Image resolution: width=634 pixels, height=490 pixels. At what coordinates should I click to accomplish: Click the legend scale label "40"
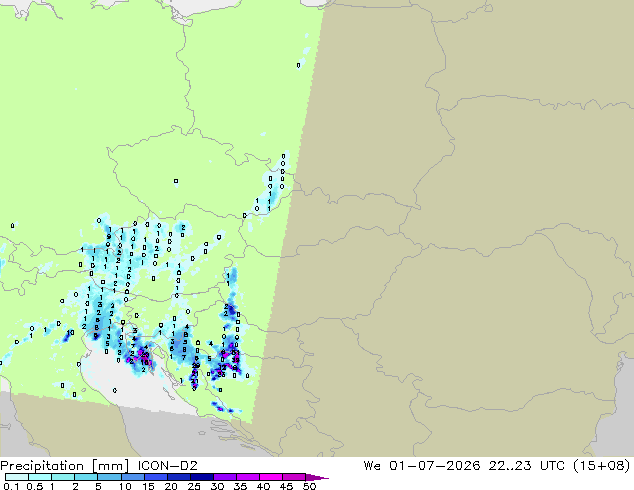point(263,486)
